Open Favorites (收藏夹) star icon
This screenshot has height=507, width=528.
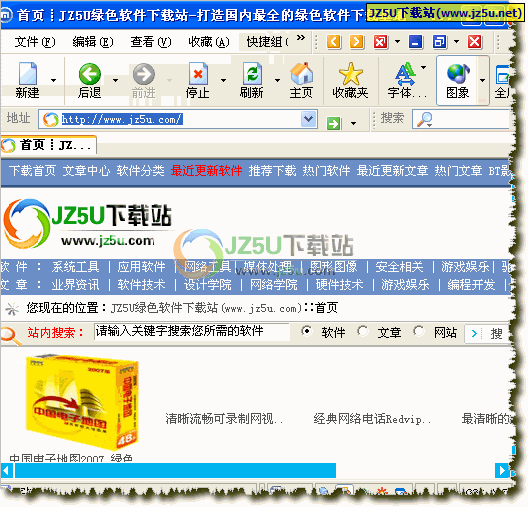point(351,73)
